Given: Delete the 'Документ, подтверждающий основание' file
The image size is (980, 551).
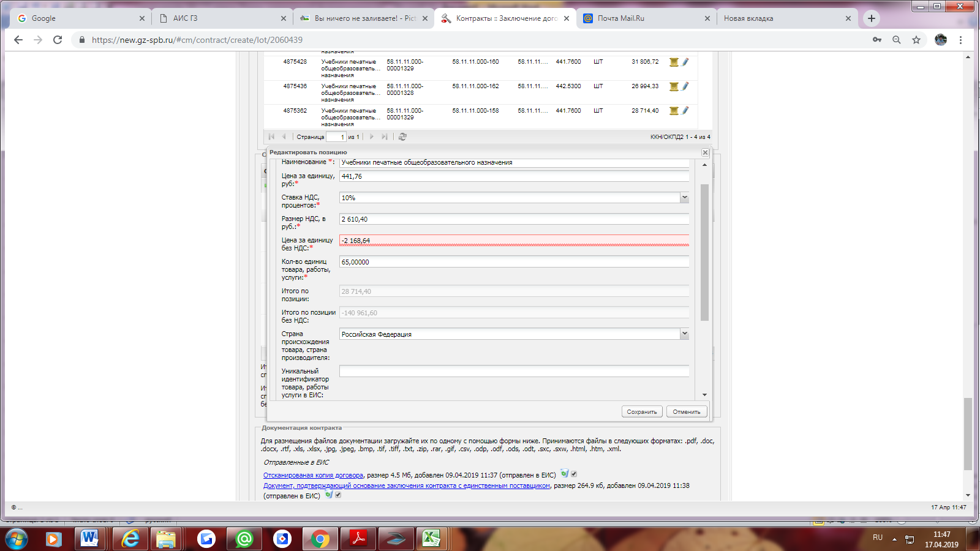Looking at the screenshot, I should 329,495.
